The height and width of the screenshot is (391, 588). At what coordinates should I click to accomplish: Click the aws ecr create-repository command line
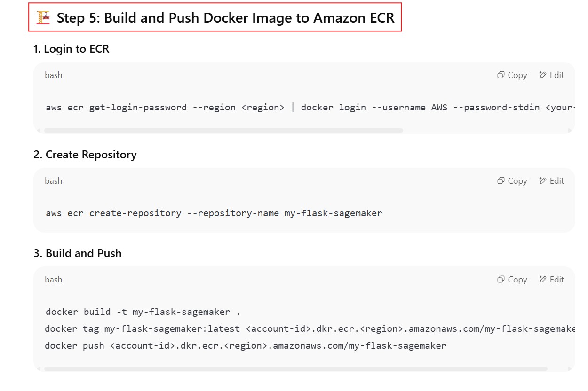point(214,213)
